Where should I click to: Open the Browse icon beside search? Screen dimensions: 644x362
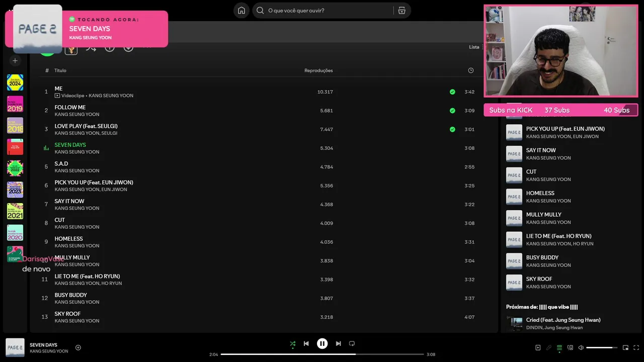coord(401,11)
